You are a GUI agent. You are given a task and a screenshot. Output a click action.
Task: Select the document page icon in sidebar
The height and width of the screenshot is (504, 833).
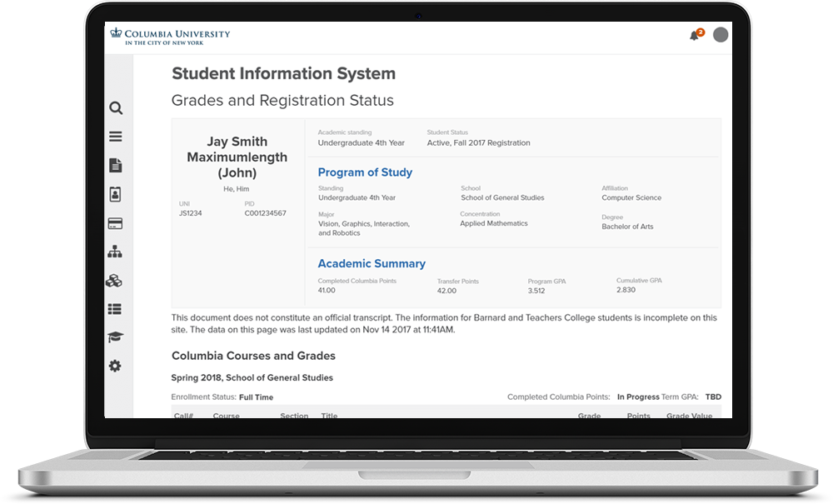[115, 165]
